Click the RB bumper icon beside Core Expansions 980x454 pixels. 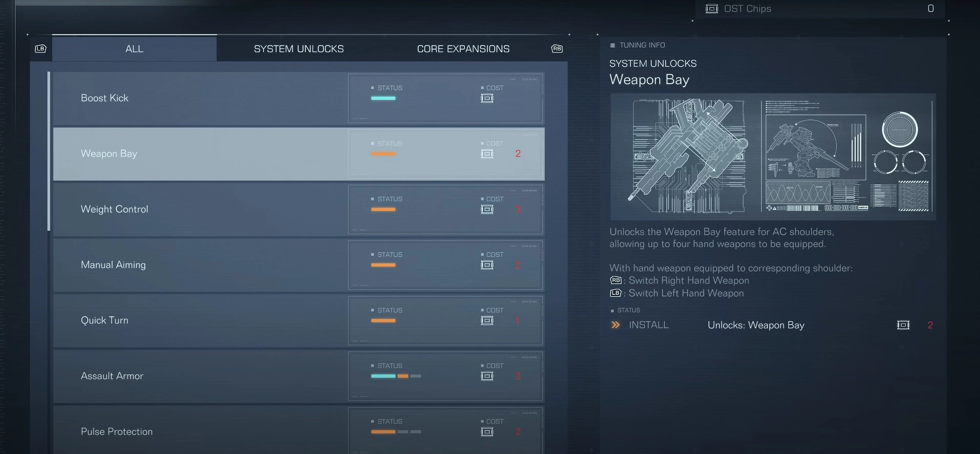click(557, 49)
